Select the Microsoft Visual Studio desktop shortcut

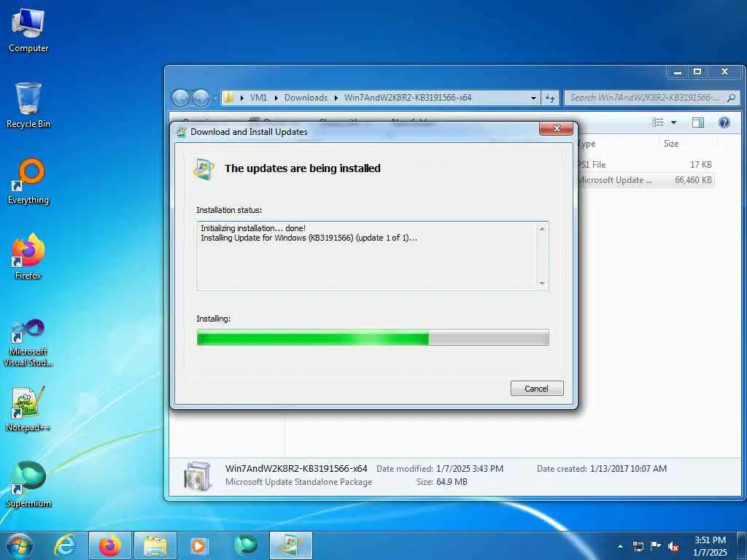pos(28,343)
